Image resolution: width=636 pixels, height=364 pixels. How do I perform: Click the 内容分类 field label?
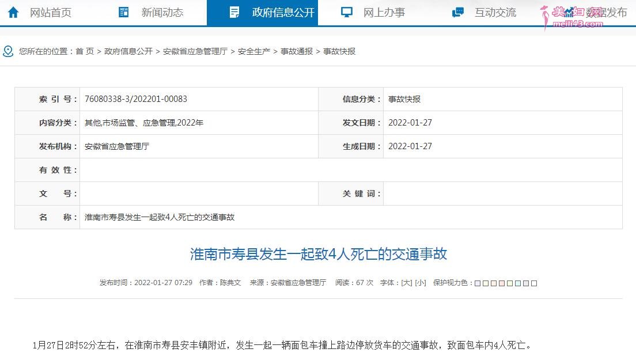58,123
